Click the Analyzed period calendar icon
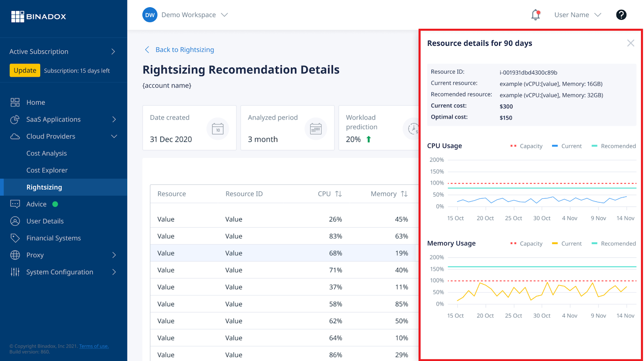This screenshot has width=644, height=361. (316, 129)
